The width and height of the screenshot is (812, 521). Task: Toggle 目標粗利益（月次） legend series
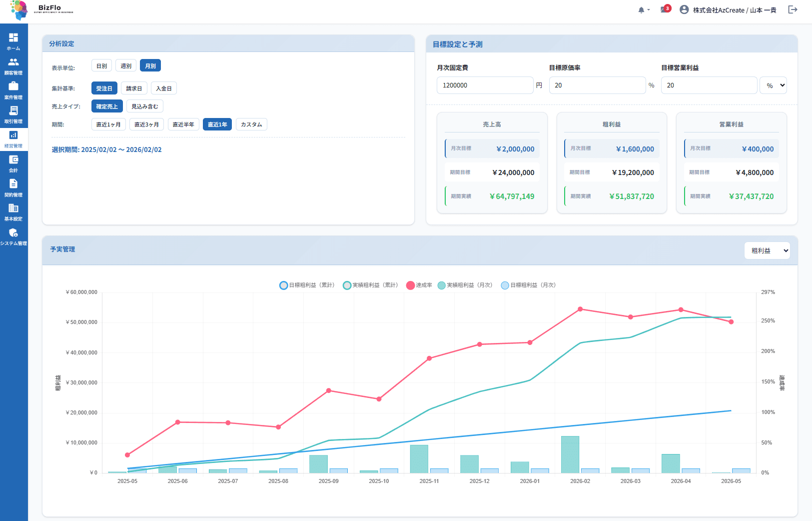click(528, 285)
